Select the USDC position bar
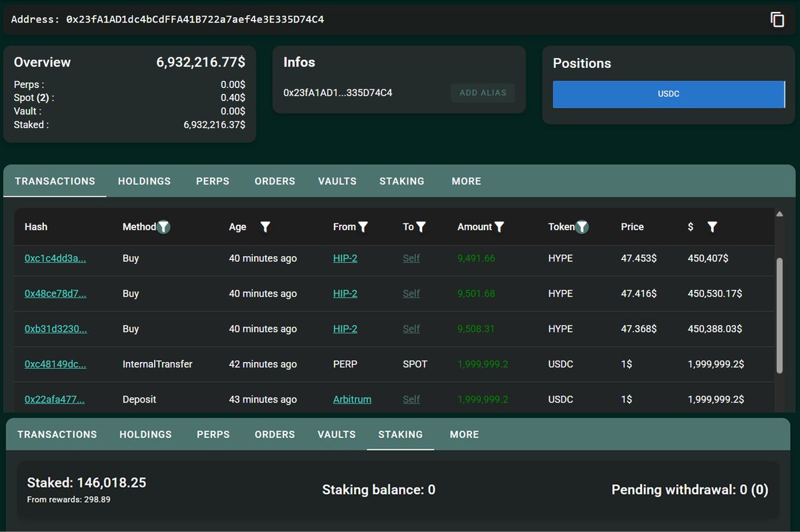Screen dimensions: 800x532 (x=669, y=94)
